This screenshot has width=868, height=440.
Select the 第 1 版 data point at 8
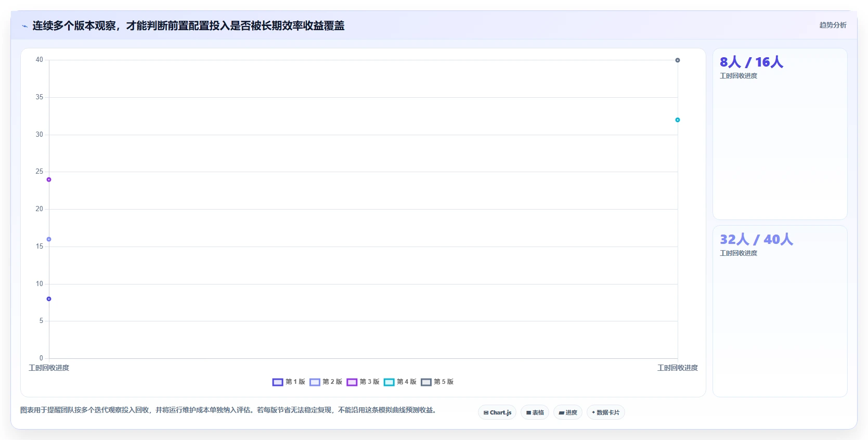49,299
